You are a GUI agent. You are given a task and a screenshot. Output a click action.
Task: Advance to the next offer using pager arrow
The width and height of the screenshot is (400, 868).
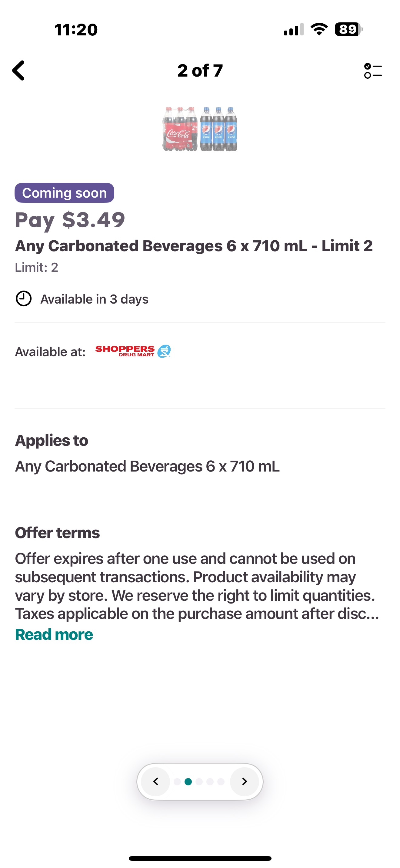245,781
